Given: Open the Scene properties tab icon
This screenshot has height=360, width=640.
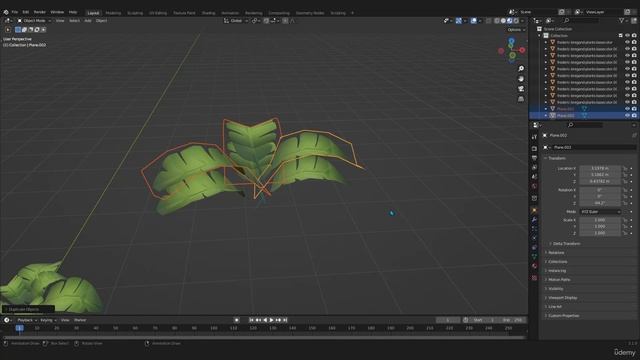Looking at the screenshot, I should click(x=534, y=177).
